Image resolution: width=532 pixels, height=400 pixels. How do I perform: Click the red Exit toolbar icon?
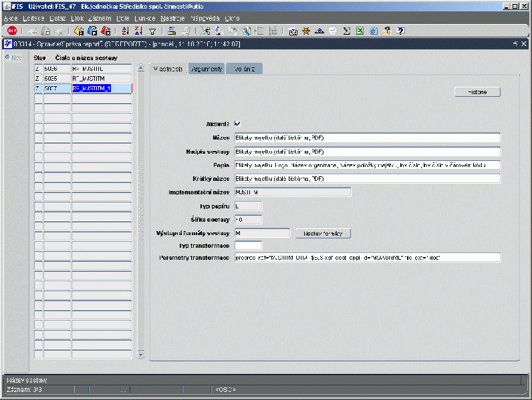pyautogui.click(x=12, y=31)
